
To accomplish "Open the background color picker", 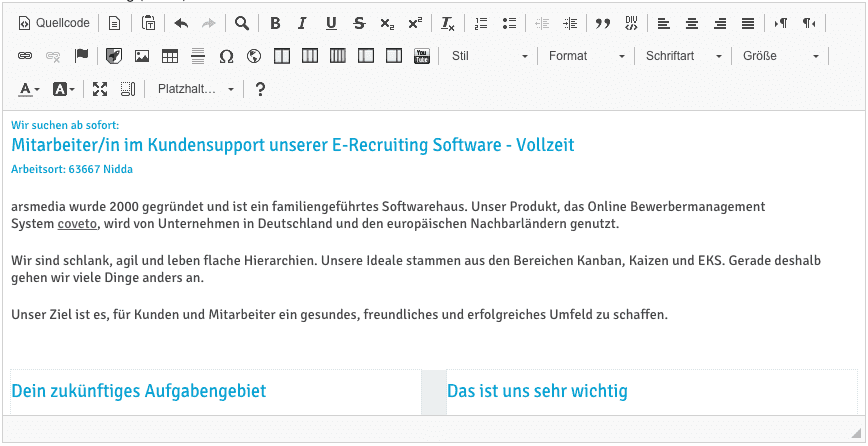I will pyautogui.click(x=63, y=89).
